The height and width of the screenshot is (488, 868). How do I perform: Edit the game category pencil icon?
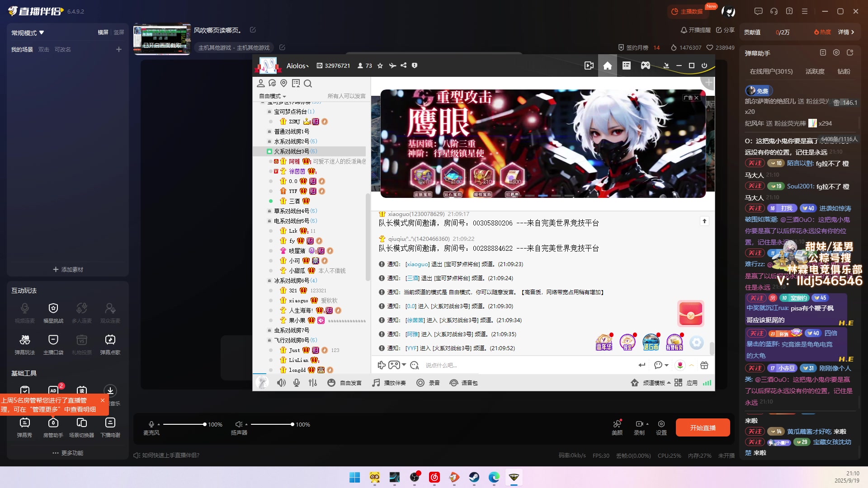pyautogui.click(x=282, y=47)
